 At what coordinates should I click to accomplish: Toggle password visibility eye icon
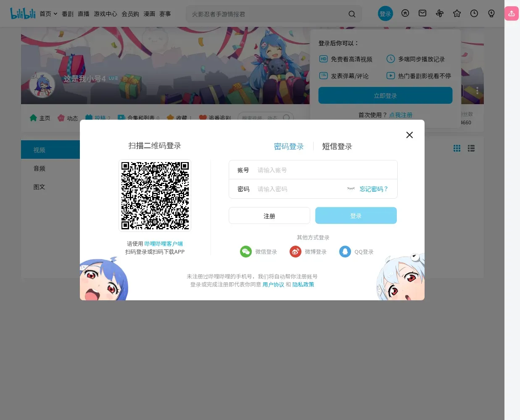(x=351, y=189)
